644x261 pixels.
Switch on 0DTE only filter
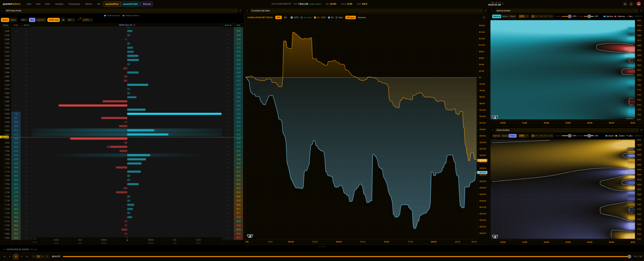[x=54, y=20]
